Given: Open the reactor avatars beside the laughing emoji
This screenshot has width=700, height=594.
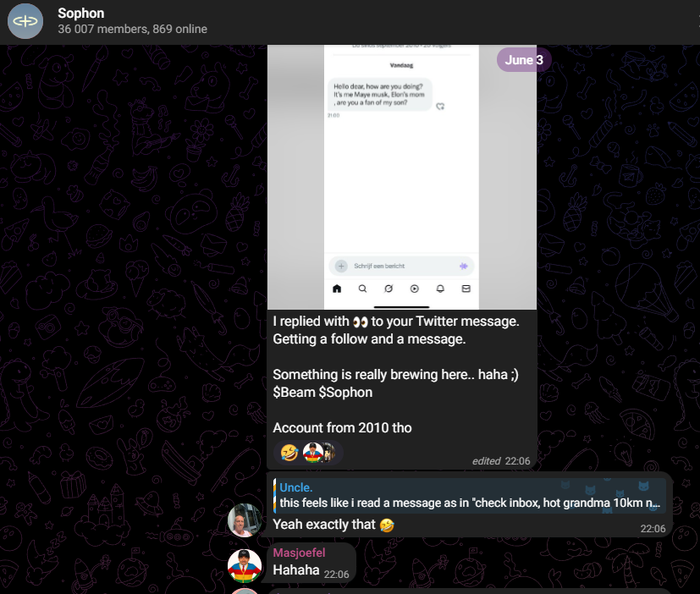Looking at the screenshot, I should [319, 453].
